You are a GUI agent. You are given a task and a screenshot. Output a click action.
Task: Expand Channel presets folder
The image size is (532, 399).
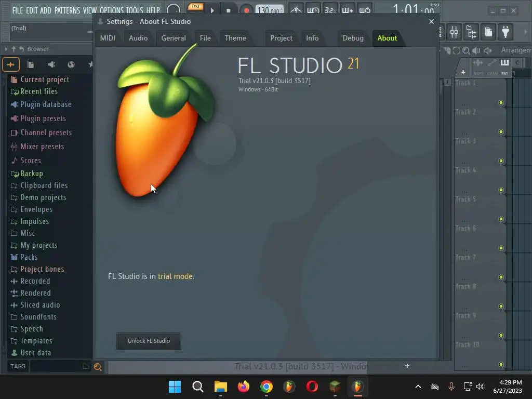pyautogui.click(x=41, y=132)
